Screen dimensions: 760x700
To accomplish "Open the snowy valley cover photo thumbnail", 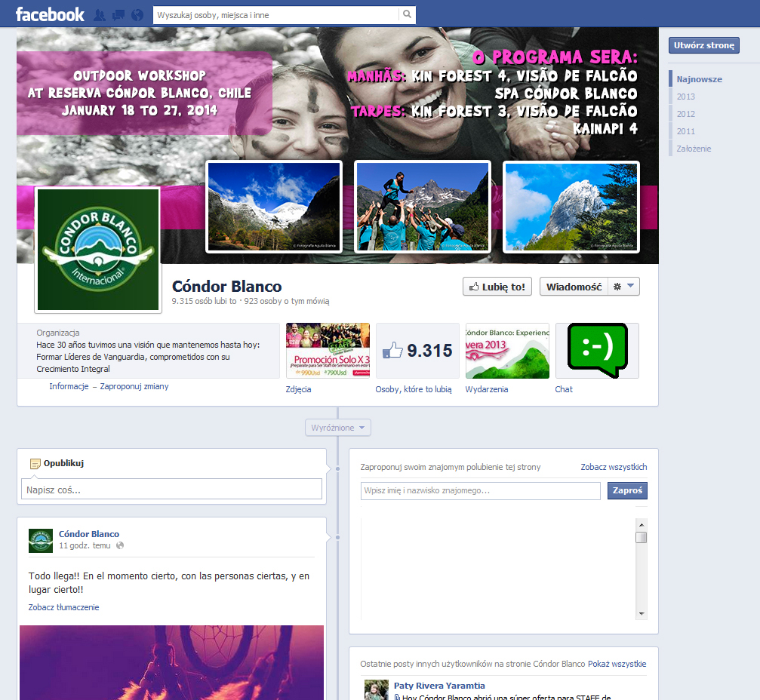I will coord(274,207).
